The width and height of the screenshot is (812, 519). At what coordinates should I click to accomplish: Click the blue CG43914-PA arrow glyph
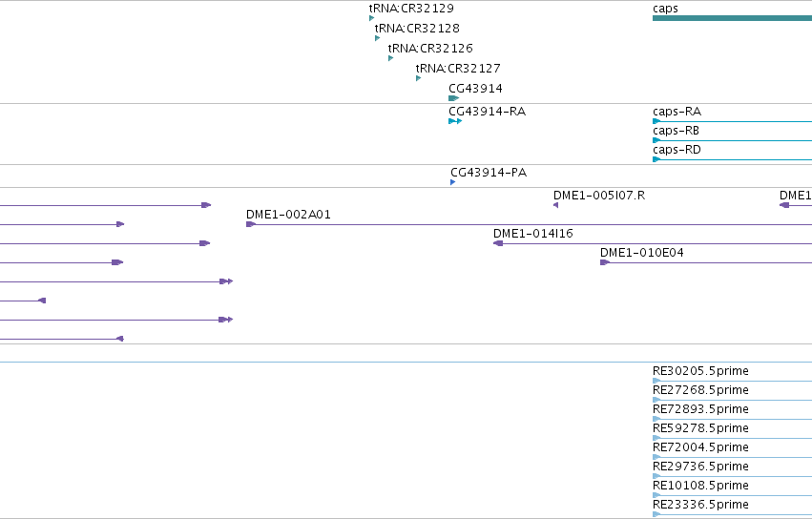[x=452, y=182]
